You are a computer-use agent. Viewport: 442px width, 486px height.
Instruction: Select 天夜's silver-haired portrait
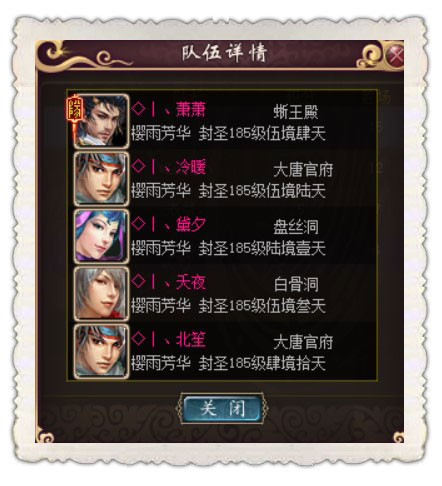click(x=101, y=294)
